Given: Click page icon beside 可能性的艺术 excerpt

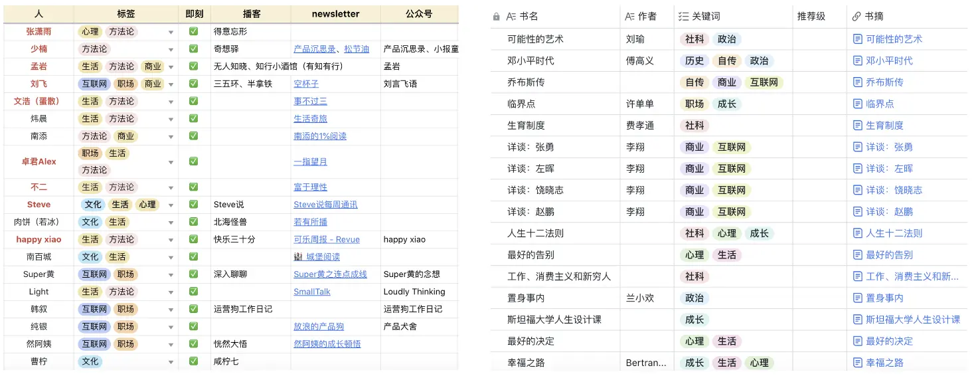Looking at the screenshot, I should point(857,39).
